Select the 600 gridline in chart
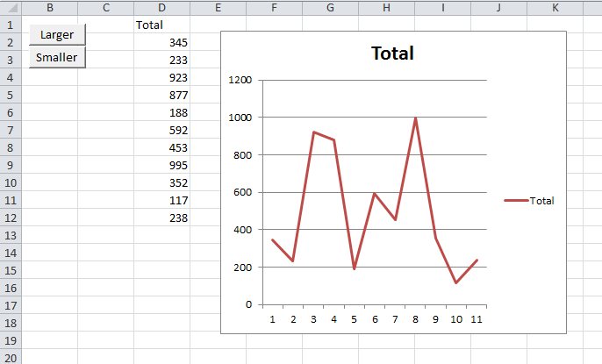The width and height of the screenshot is (602, 364). click(x=375, y=192)
